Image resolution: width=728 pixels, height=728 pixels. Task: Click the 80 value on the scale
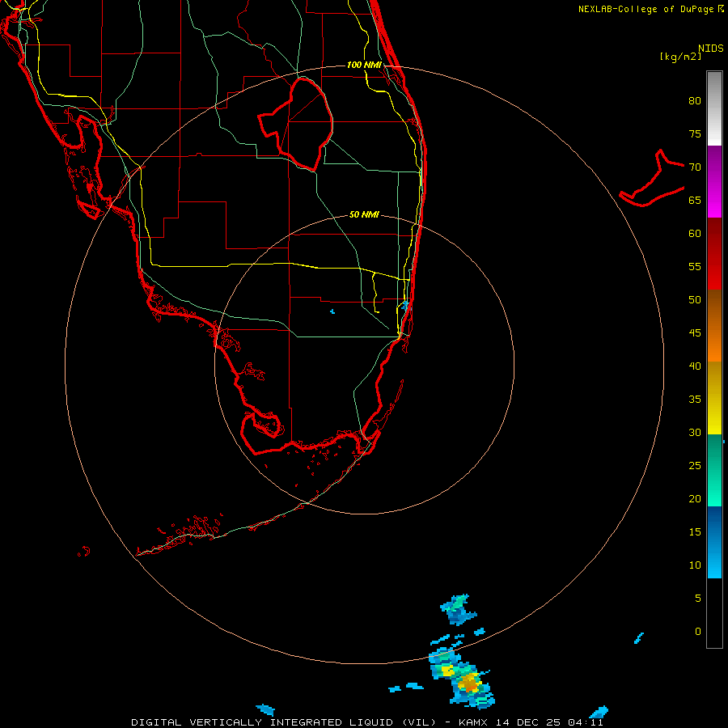(695, 101)
